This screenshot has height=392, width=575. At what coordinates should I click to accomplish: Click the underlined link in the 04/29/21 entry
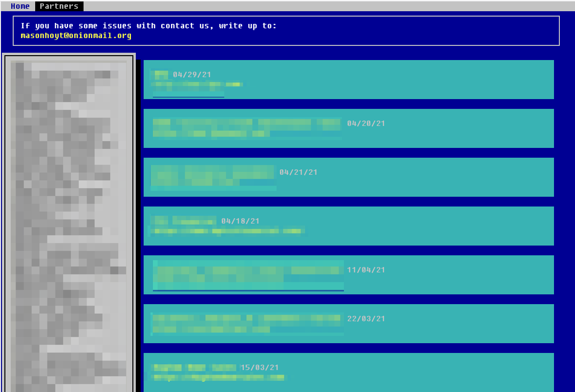188,95
